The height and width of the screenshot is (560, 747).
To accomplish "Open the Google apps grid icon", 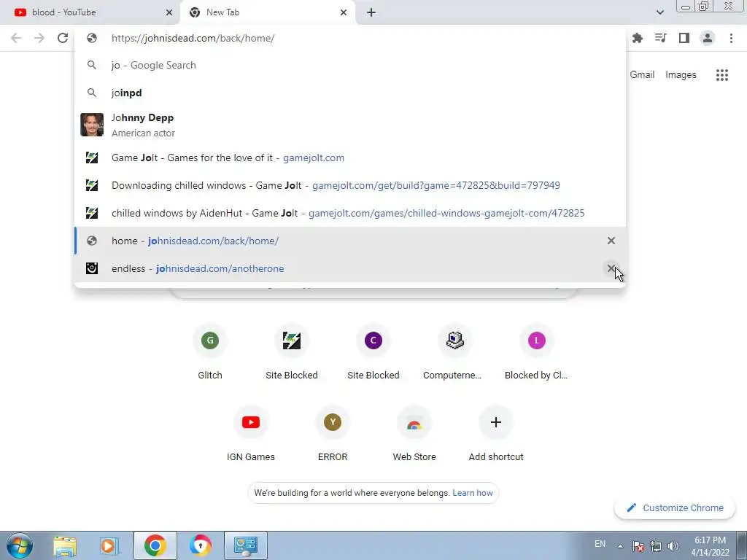I will click(722, 75).
